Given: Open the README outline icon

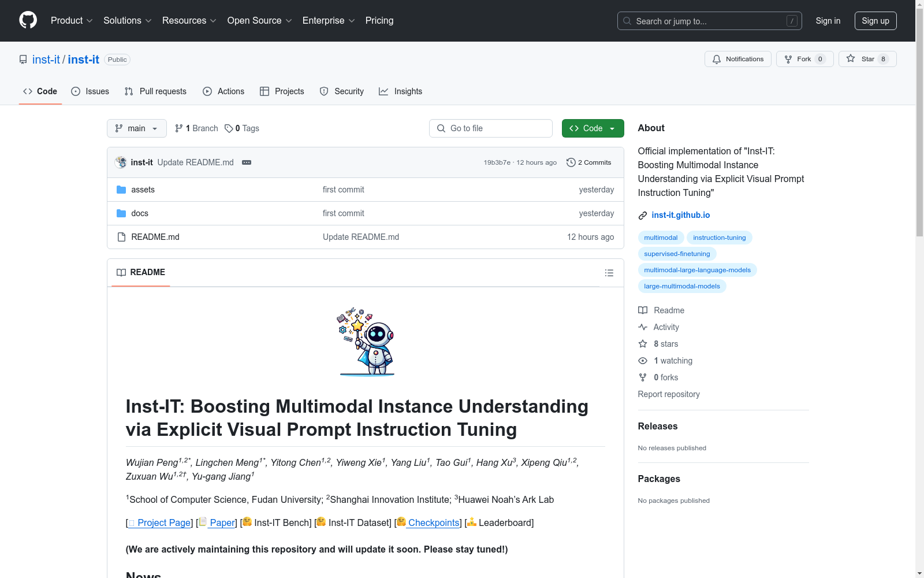Looking at the screenshot, I should [609, 273].
